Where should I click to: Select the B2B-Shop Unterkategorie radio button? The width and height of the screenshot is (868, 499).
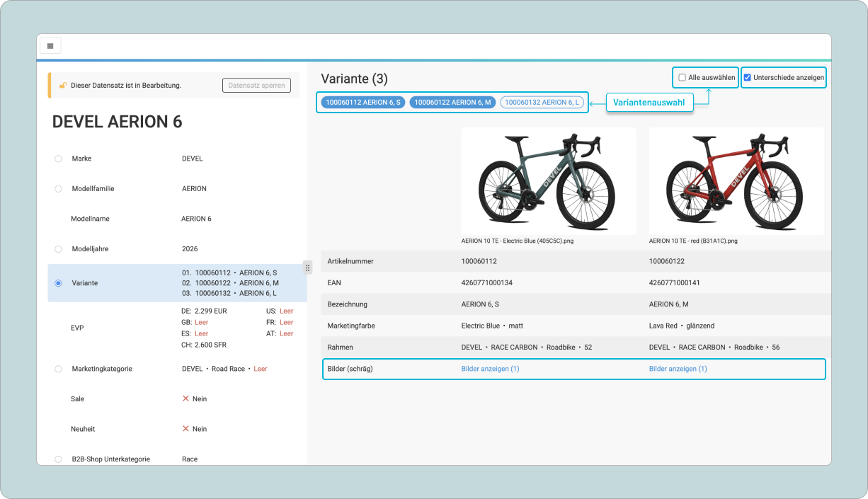pos(58,459)
